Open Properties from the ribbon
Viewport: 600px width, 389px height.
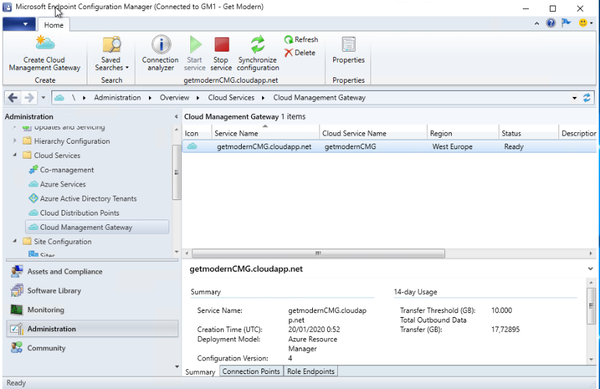[348, 50]
